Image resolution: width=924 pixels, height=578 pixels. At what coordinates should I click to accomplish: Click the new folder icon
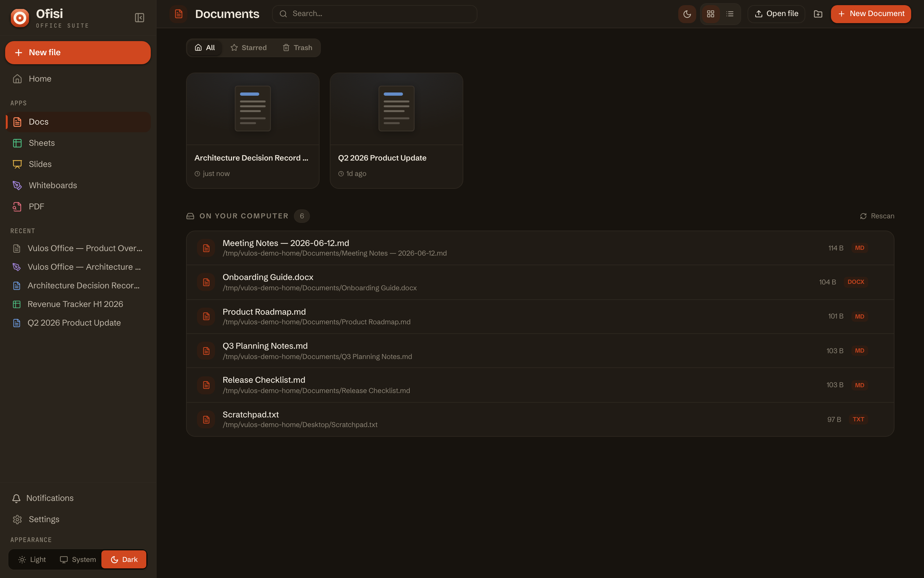[818, 14]
